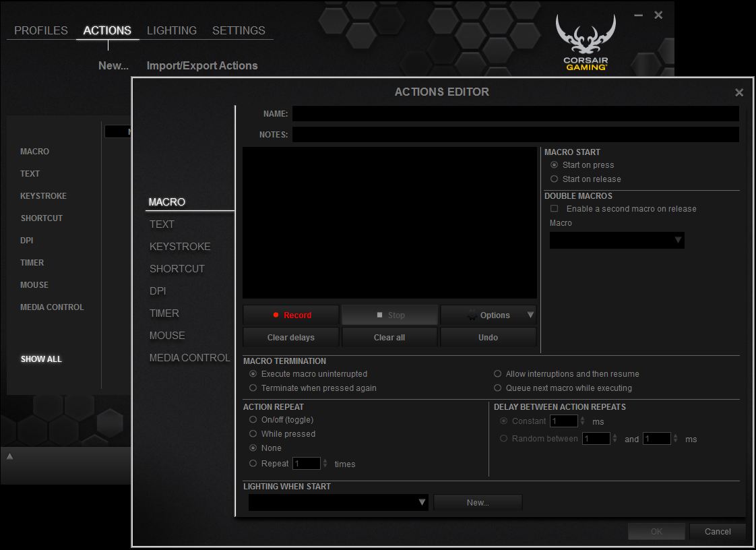Click the Clear delays button
Screen dimensions: 756x550
coord(290,337)
